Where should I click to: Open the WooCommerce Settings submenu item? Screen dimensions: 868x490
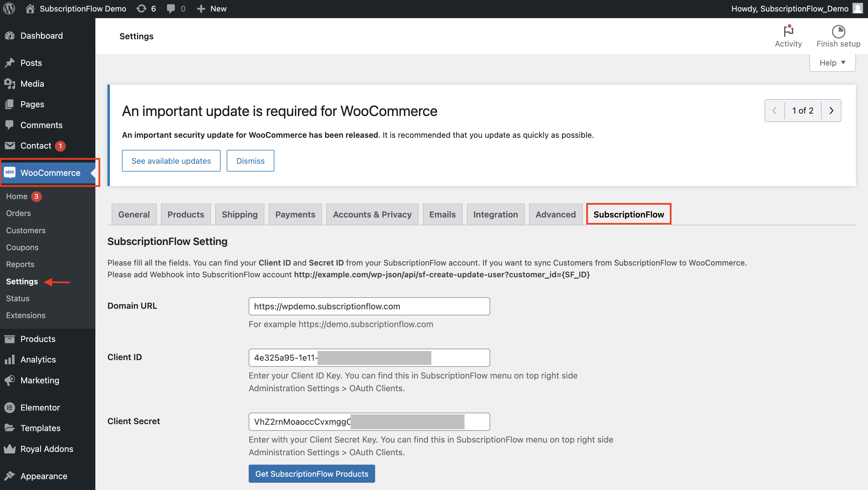[x=22, y=281]
